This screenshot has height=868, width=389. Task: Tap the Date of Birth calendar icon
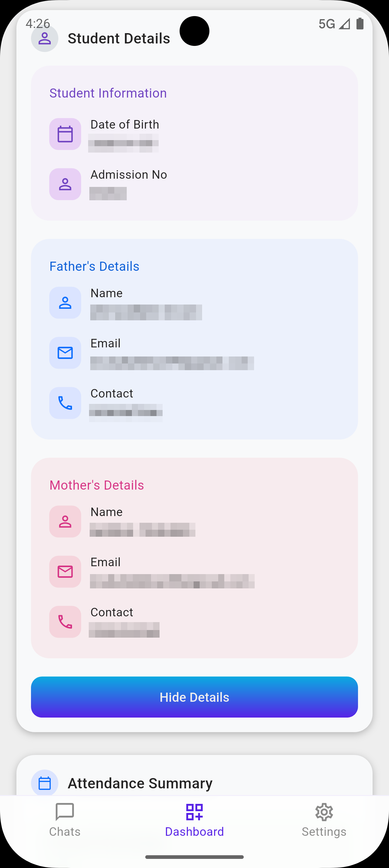tap(65, 134)
